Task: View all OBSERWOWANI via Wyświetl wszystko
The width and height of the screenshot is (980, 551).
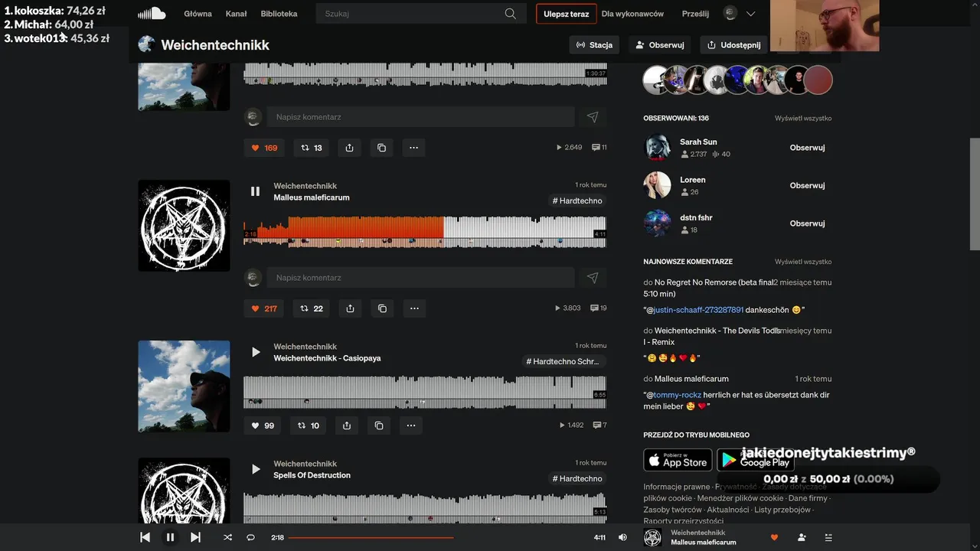Action: pos(803,119)
